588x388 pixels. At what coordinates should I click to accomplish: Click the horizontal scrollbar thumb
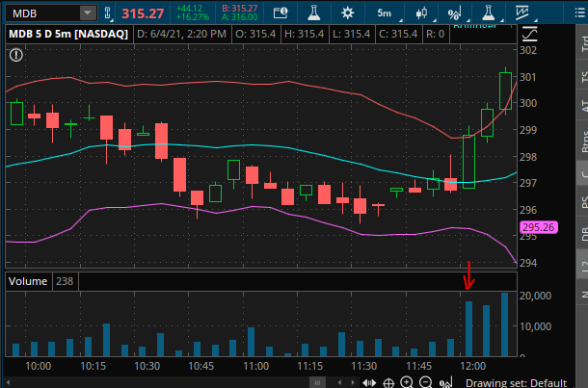point(317,383)
